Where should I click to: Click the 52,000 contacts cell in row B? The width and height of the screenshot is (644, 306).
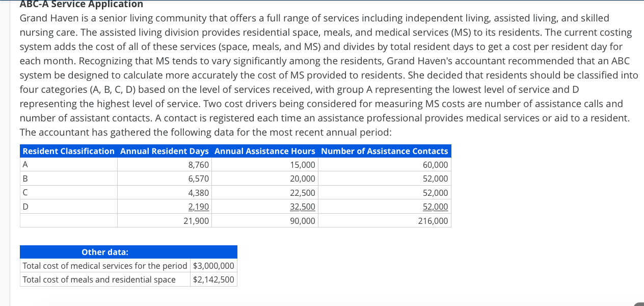click(385, 179)
